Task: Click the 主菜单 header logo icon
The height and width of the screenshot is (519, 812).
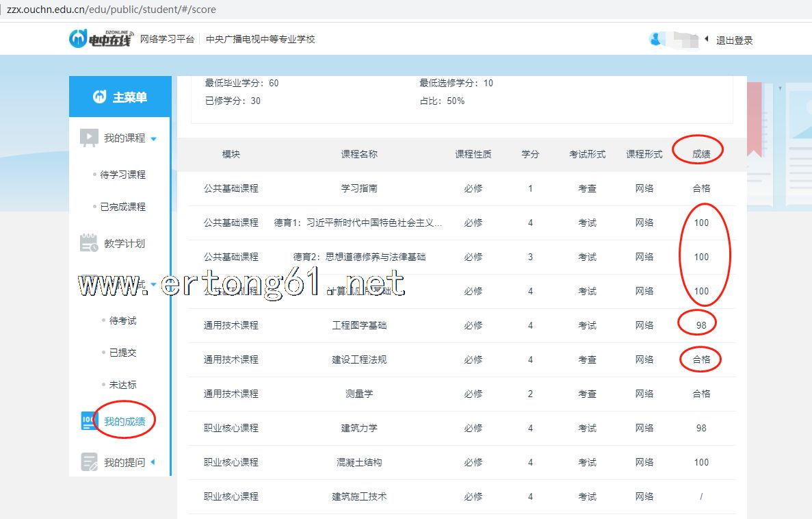Action: tap(100, 97)
